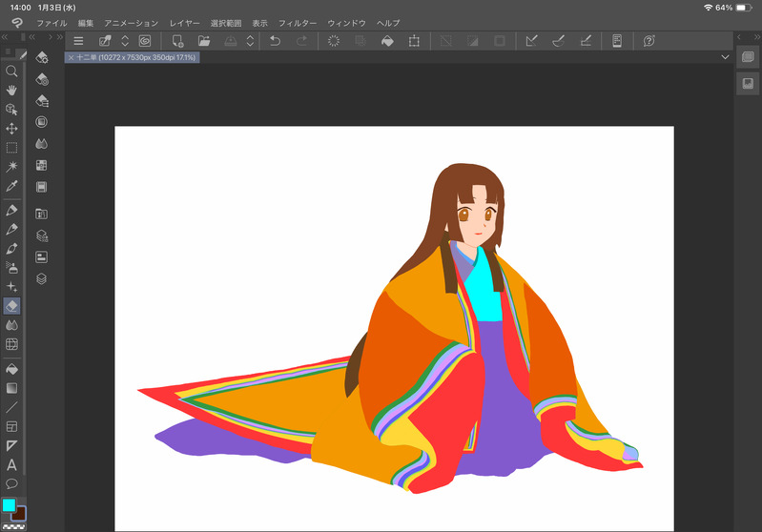Click the cyan main color swatch

point(9,504)
